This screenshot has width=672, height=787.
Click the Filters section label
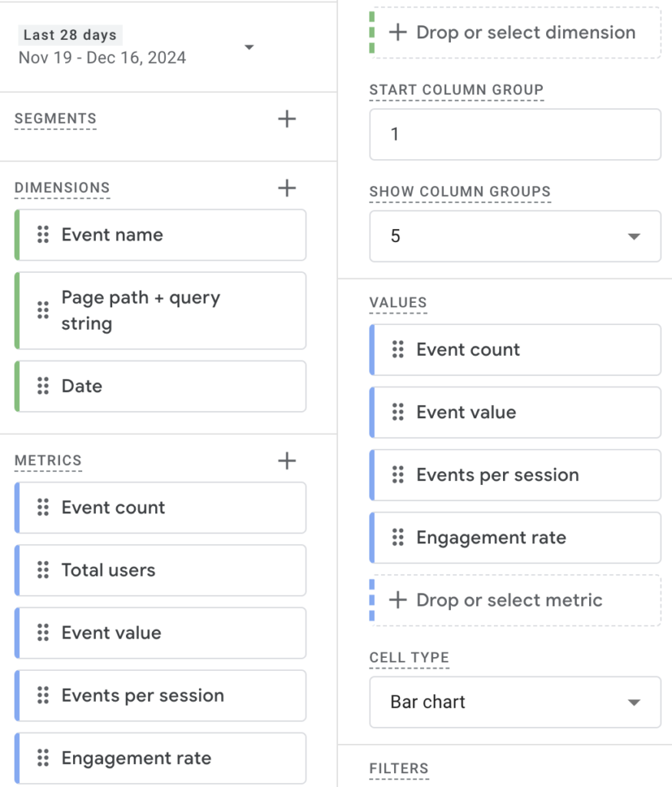(x=399, y=769)
